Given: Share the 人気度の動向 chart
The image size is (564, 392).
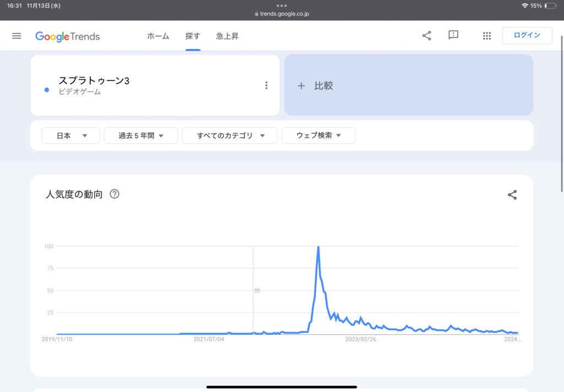Looking at the screenshot, I should 512,195.
